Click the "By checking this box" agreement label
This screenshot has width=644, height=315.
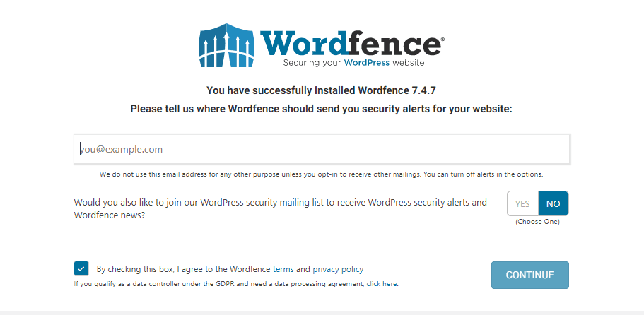point(183,269)
